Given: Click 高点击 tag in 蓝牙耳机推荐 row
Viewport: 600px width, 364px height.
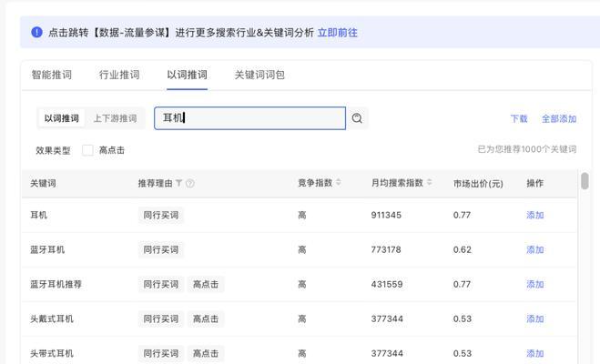Looking at the screenshot, I should pyautogui.click(x=206, y=285).
